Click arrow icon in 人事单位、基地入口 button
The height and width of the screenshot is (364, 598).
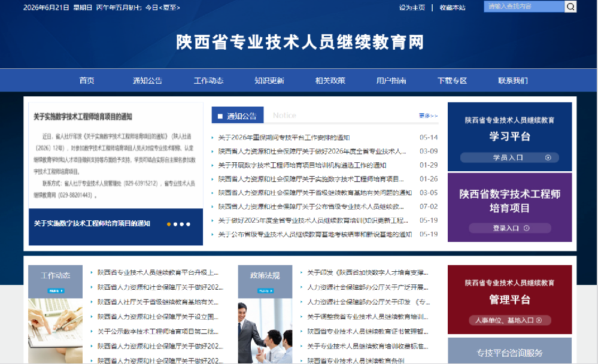click(x=539, y=320)
